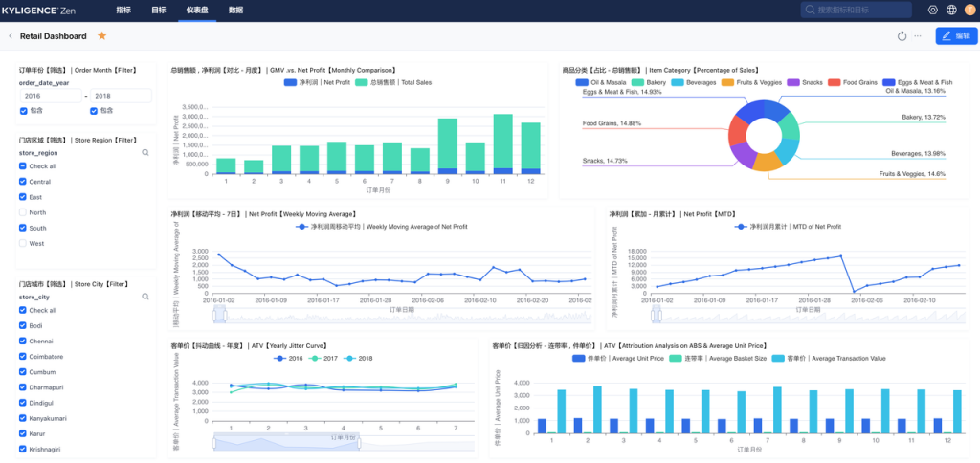This screenshot has height=463, width=980.
Task: Toggle Check all in store_region
Action: (x=23, y=166)
